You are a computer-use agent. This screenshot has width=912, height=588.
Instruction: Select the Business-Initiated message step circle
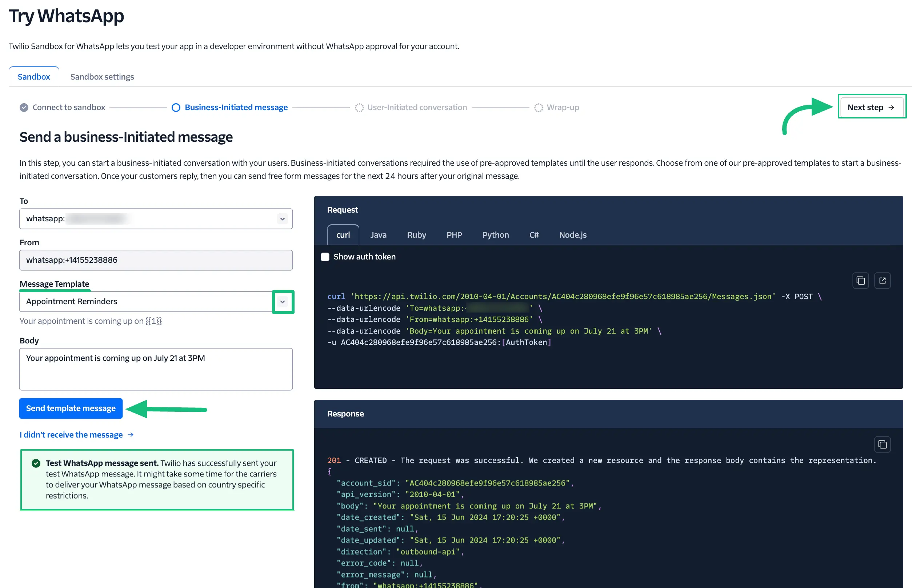(176, 107)
